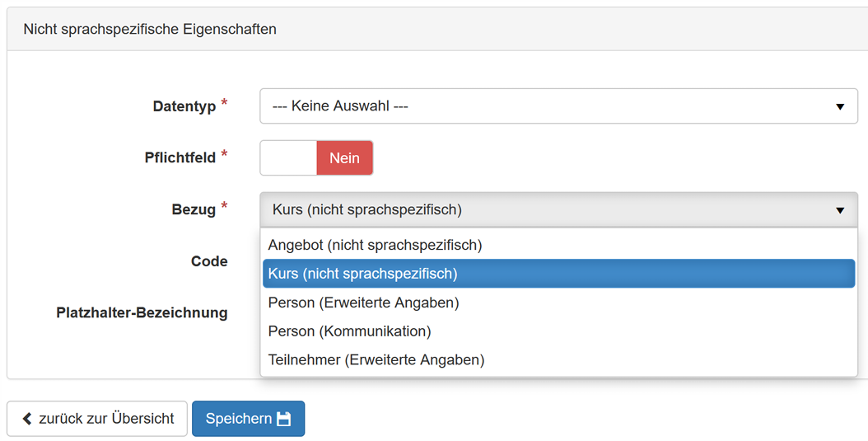Click the Datentyp field label
The image size is (868, 441).
click(x=184, y=106)
